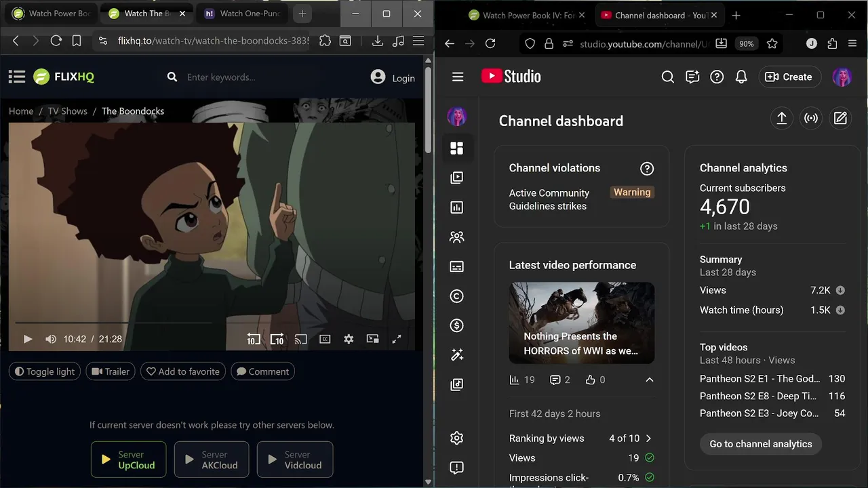Open Content in Studio sidebar

tap(457, 178)
